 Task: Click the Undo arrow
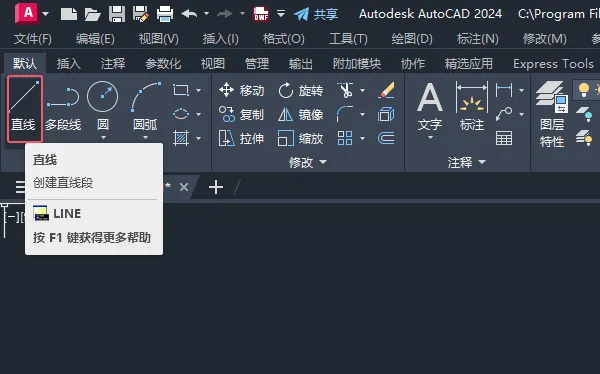tap(189, 14)
